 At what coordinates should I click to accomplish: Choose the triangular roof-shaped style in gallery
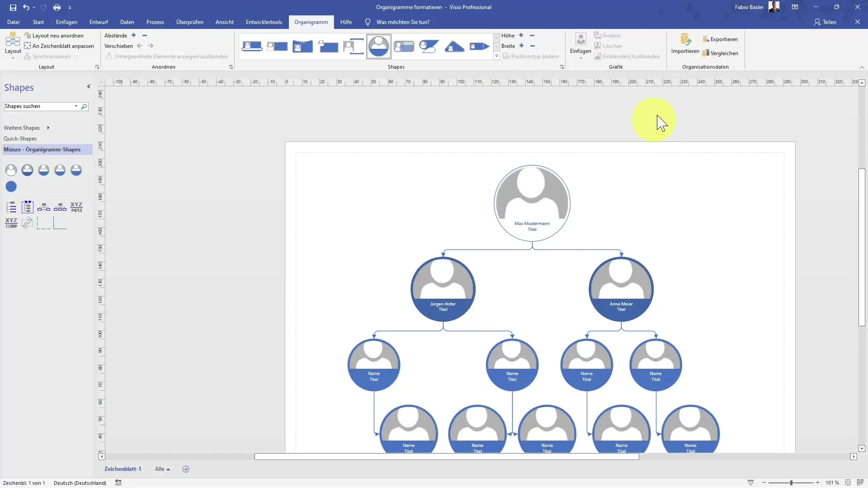(x=454, y=46)
